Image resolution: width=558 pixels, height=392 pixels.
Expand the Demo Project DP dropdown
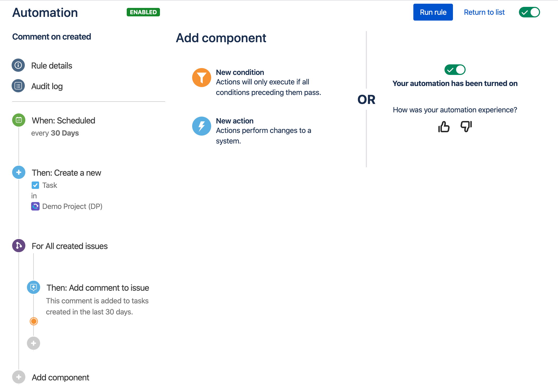tap(73, 206)
